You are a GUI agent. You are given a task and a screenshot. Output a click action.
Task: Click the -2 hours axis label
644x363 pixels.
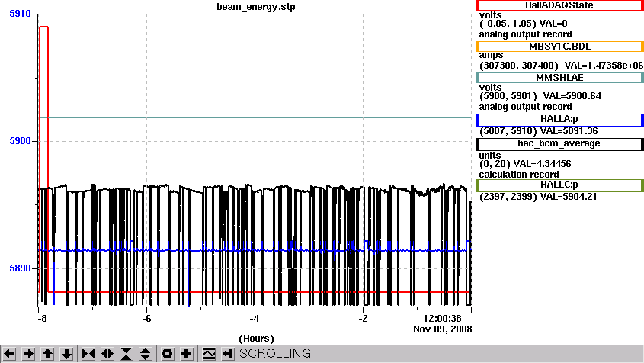(363, 319)
